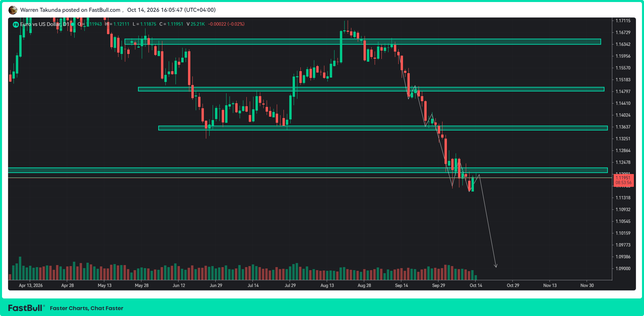Image resolution: width=644 pixels, height=316 pixels.
Task: Click date axis label Jul 14
Action: point(253,285)
